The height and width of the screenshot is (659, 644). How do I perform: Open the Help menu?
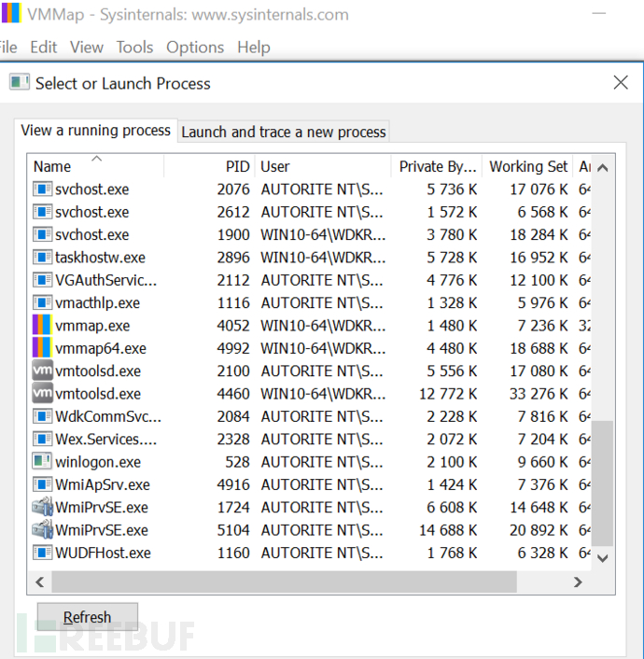(x=254, y=47)
